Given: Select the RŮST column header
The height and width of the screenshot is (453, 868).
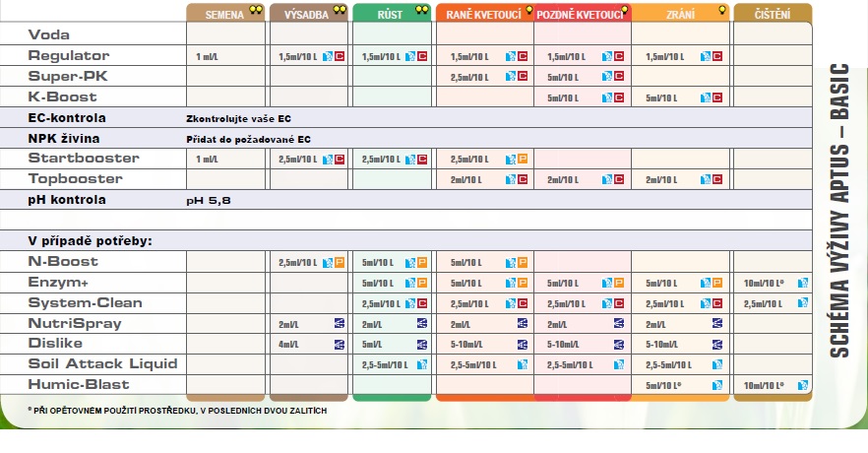Looking at the screenshot, I should click(x=392, y=13).
